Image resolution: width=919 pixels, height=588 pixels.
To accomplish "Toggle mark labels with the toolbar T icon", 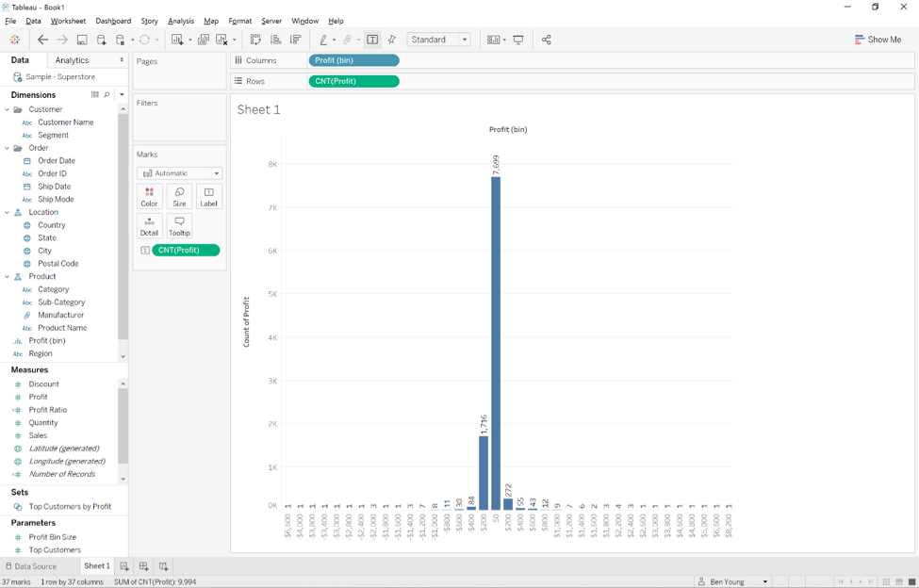I will (x=372, y=40).
